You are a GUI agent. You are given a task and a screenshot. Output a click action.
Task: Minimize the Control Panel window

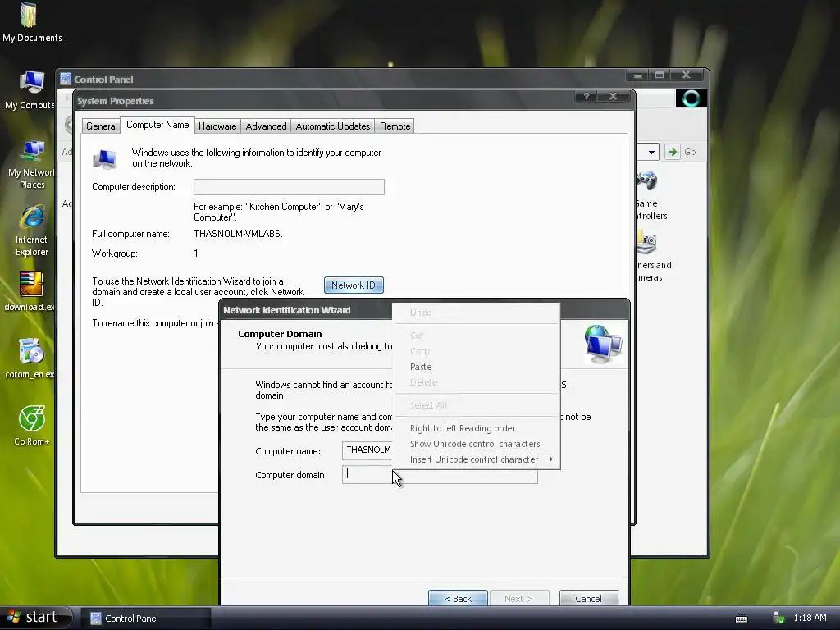637,75
